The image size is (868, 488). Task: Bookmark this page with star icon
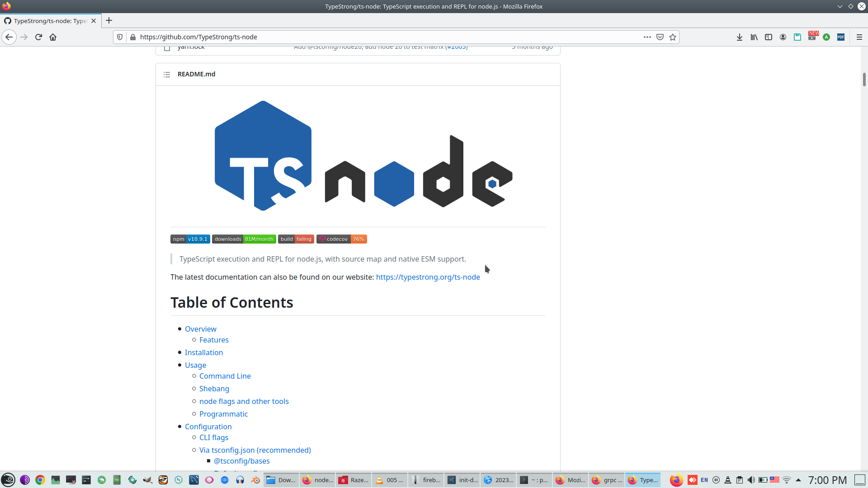point(673,37)
